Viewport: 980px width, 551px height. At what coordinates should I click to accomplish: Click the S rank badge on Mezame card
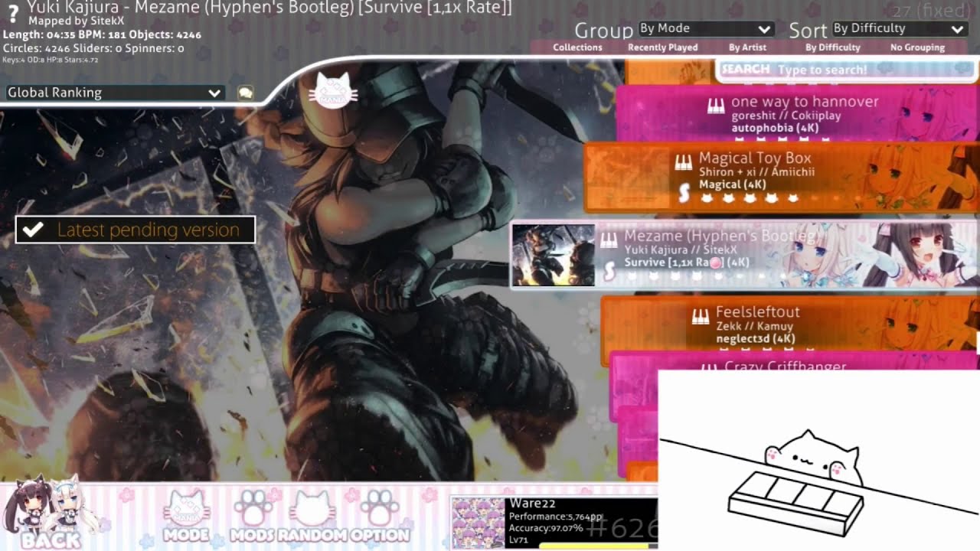tap(610, 271)
